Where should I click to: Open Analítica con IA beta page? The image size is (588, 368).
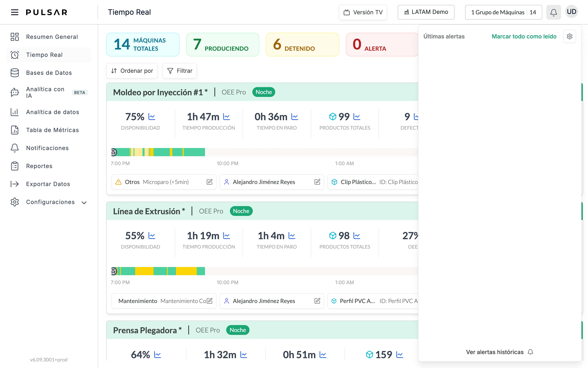click(x=49, y=92)
